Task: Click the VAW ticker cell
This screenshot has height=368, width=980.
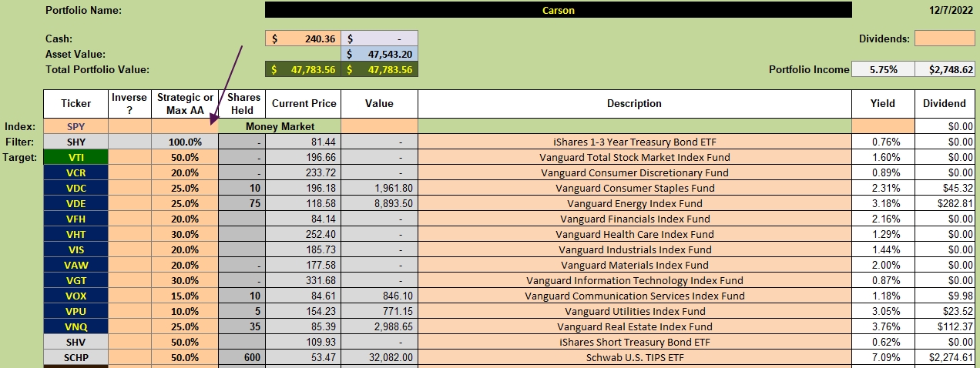Action: click(76, 265)
